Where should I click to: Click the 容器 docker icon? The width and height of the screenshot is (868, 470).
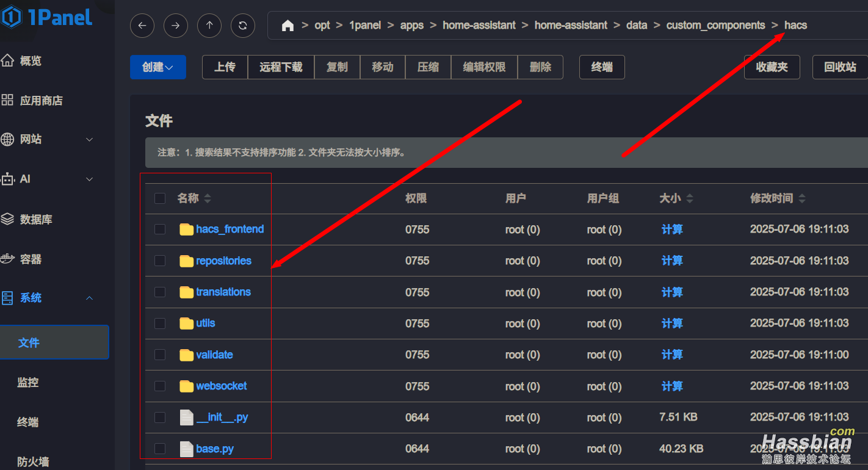7,259
